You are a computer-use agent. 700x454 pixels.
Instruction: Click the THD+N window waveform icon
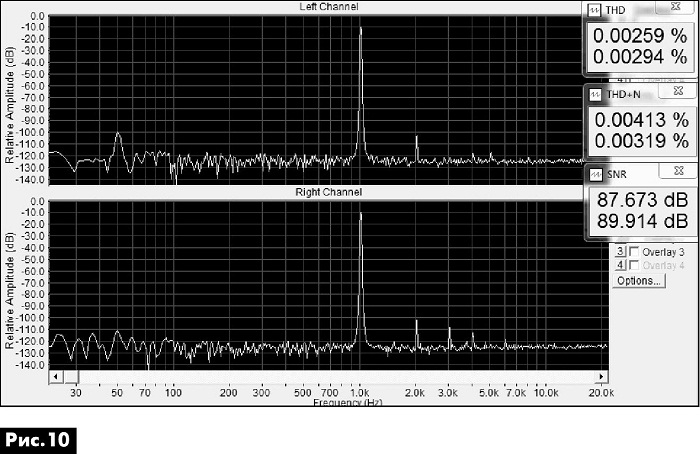pos(596,95)
